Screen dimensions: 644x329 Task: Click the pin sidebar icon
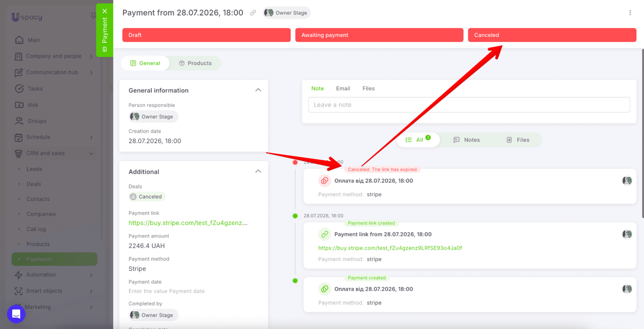pos(93,16)
